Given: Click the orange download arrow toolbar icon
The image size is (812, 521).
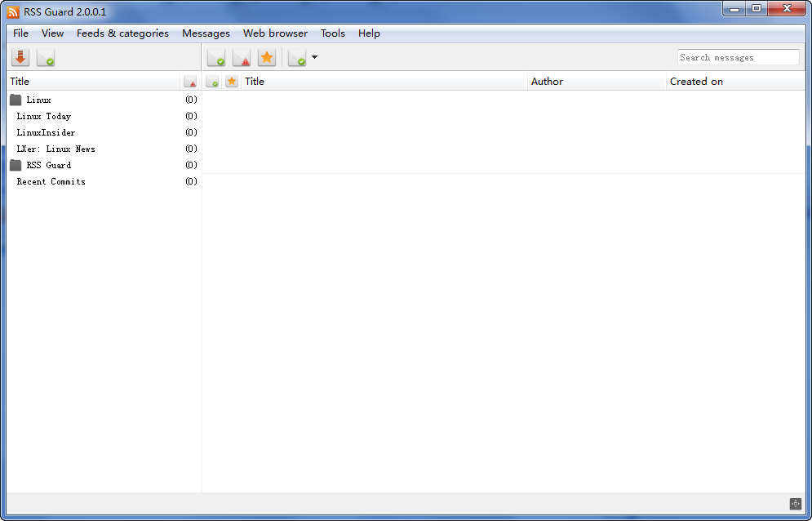Looking at the screenshot, I should (20, 57).
